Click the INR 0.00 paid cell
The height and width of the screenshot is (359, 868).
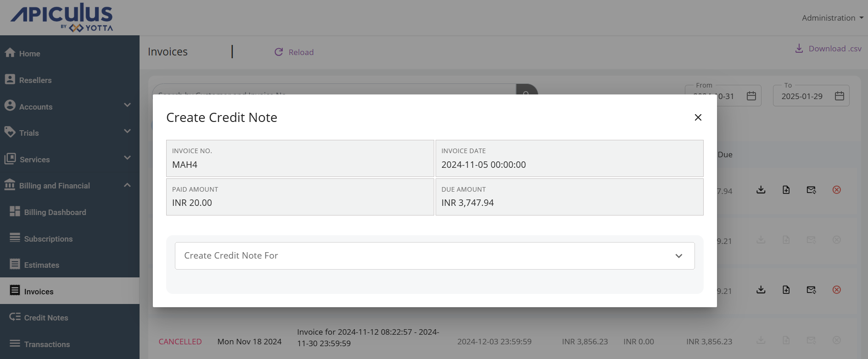point(638,342)
